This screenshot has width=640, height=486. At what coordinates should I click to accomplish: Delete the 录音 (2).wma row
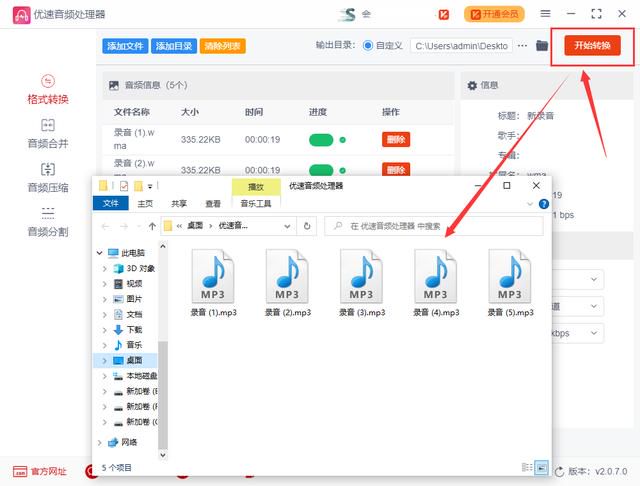(x=396, y=169)
